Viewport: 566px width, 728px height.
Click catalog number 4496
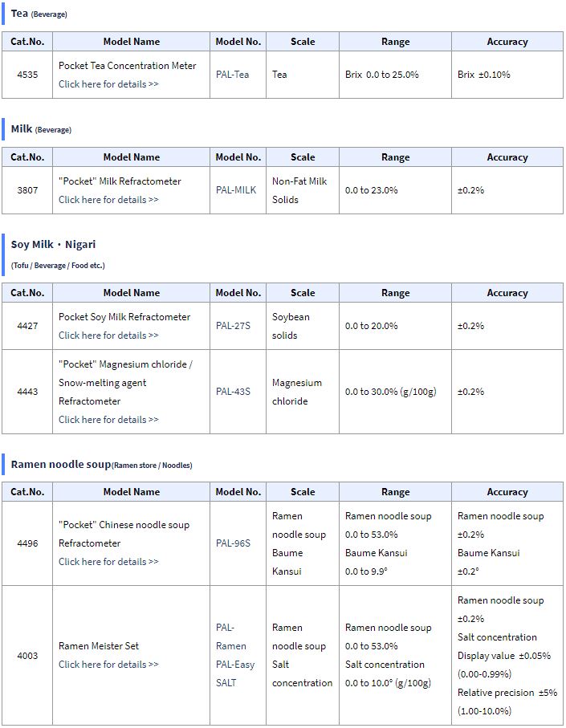click(x=27, y=543)
